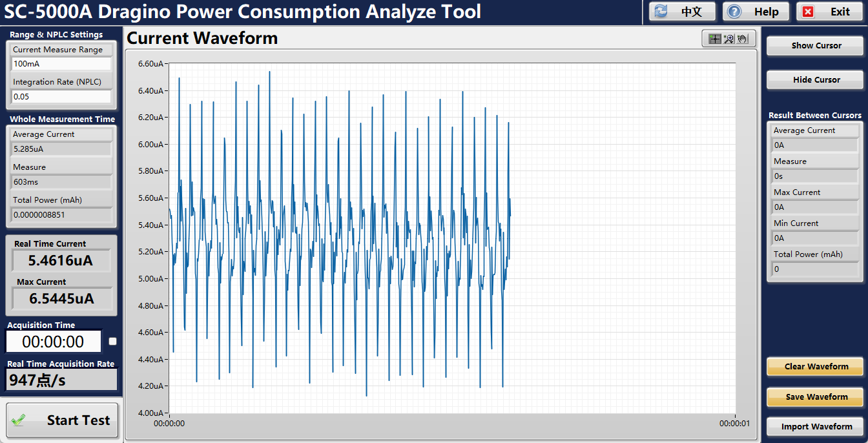Click the Max Current 6.5445uA readout
Image resolution: width=868 pixels, height=443 pixels.
pyautogui.click(x=61, y=299)
